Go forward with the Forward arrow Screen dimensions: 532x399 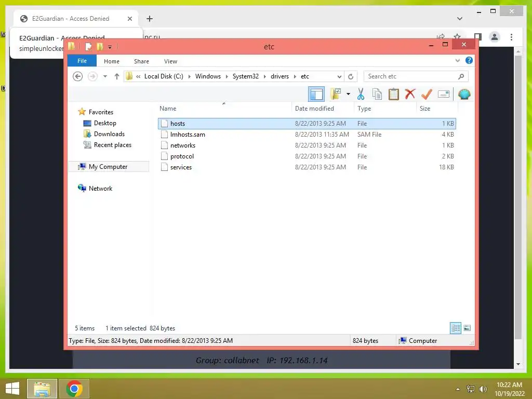click(92, 76)
